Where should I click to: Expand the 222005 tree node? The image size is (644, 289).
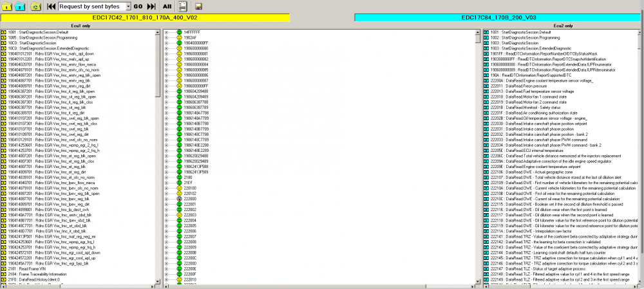click(166, 226)
